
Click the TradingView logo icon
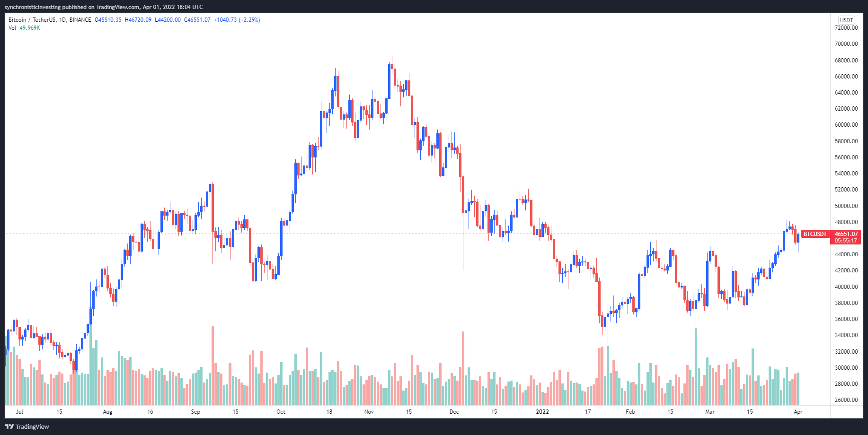pyautogui.click(x=9, y=426)
